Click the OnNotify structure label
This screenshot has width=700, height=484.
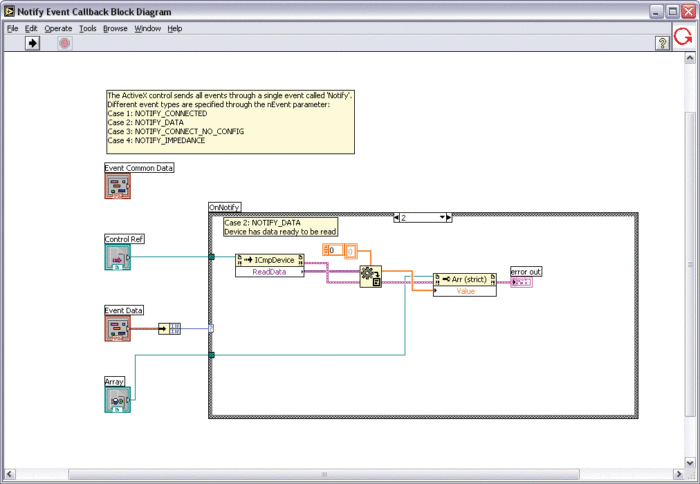[225, 207]
